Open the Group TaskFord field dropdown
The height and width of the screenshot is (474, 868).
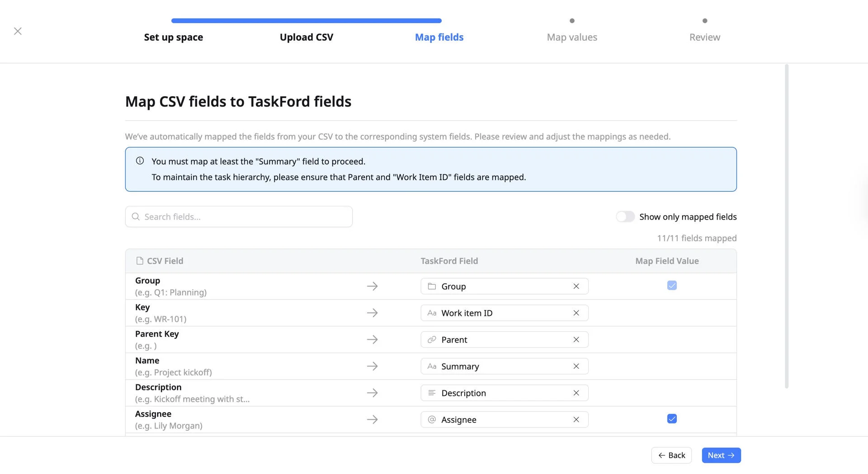point(504,286)
